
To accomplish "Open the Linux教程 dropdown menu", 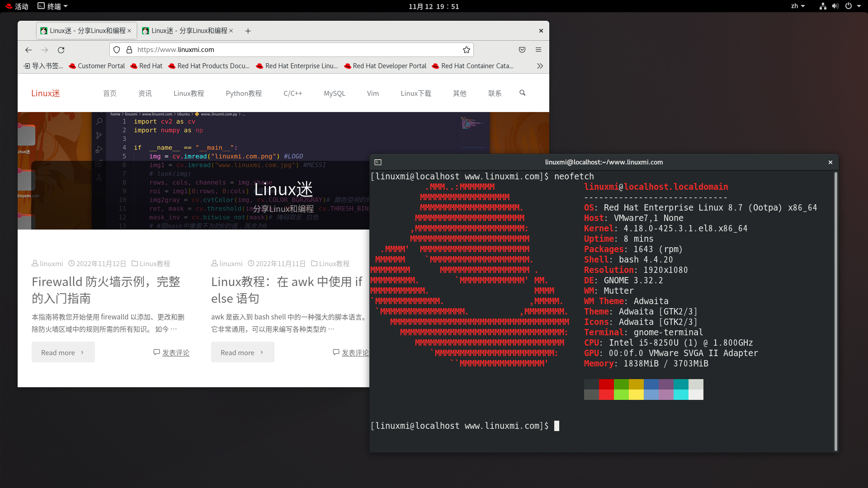I will (189, 93).
